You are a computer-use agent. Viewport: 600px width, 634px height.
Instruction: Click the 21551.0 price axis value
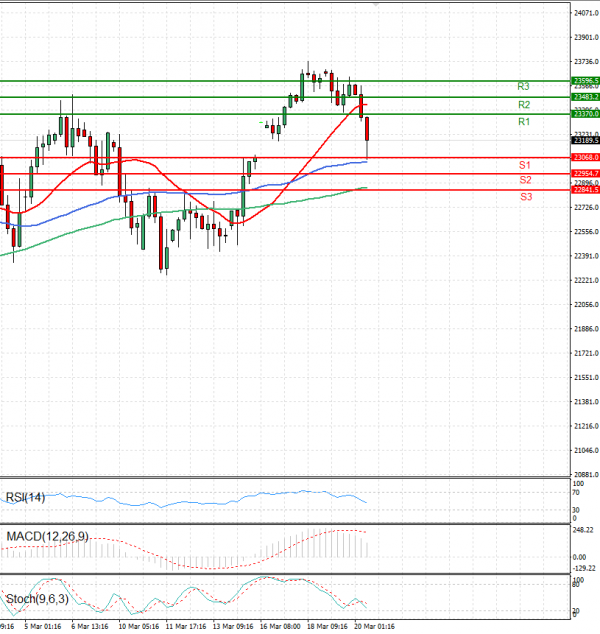pos(586,378)
